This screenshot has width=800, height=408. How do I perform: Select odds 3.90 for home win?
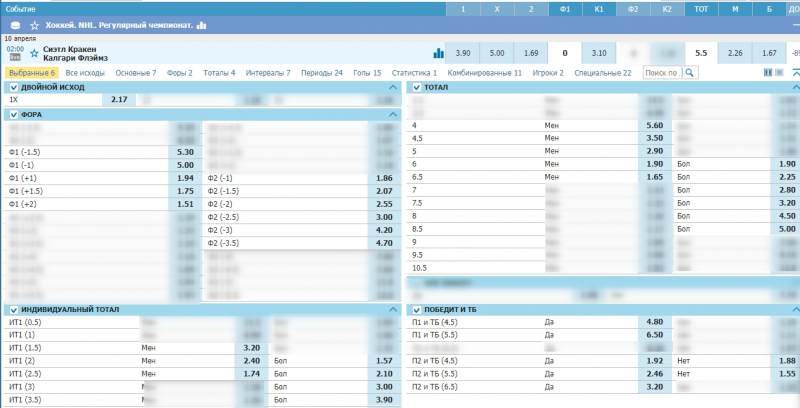click(x=462, y=53)
